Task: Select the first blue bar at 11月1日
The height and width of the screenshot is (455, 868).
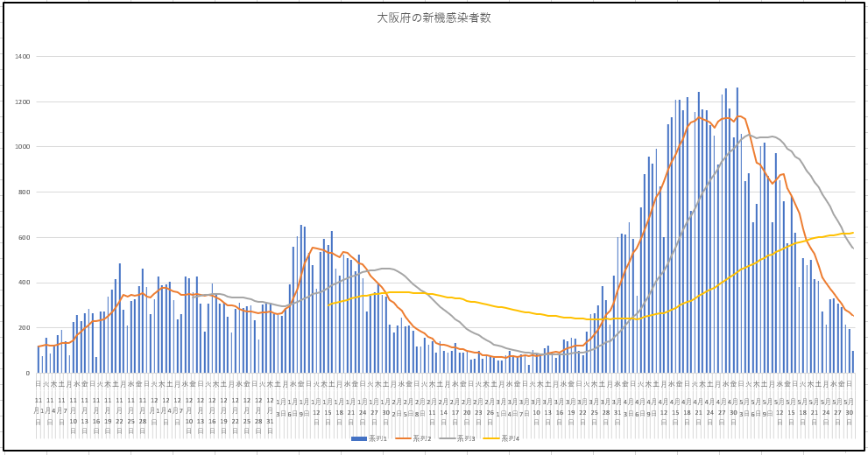Action: (39, 360)
